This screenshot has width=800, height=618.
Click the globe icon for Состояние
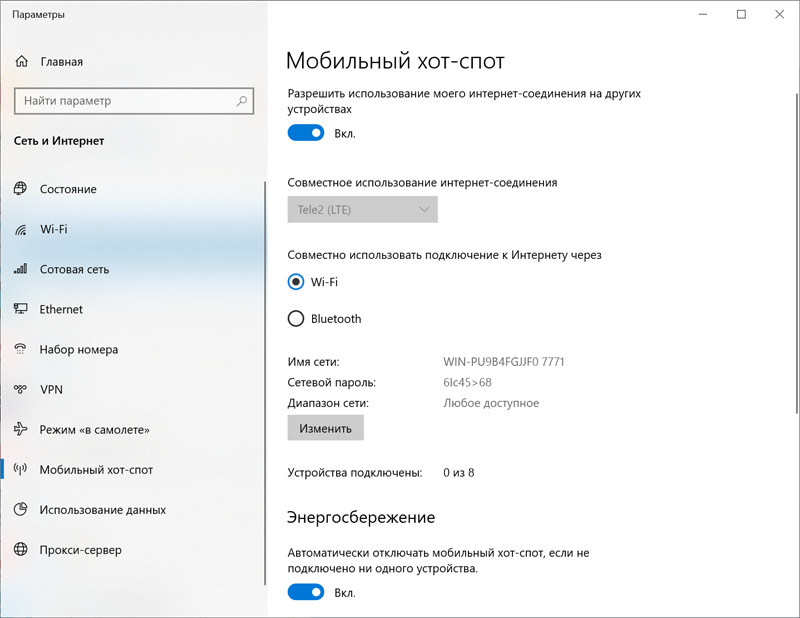(20, 189)
